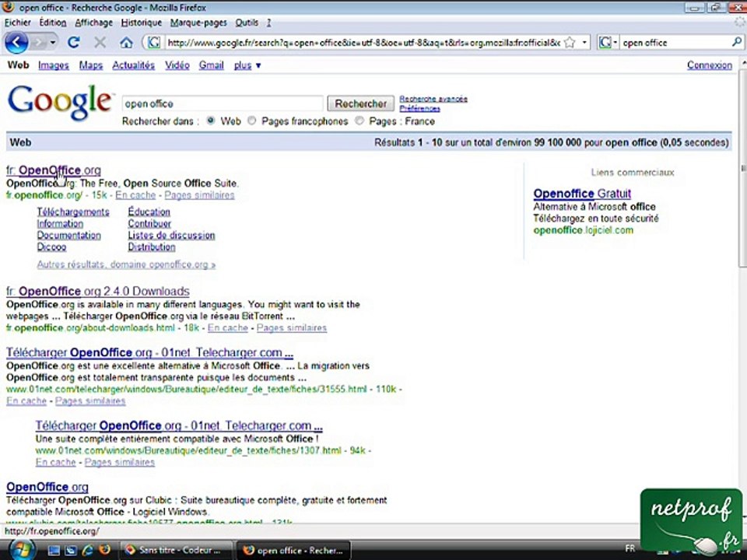Open the non-indented Télécharger OpenOffice.org 01net result (31555.html)
Screen dimensions: 747x560
tap(149, 352)
